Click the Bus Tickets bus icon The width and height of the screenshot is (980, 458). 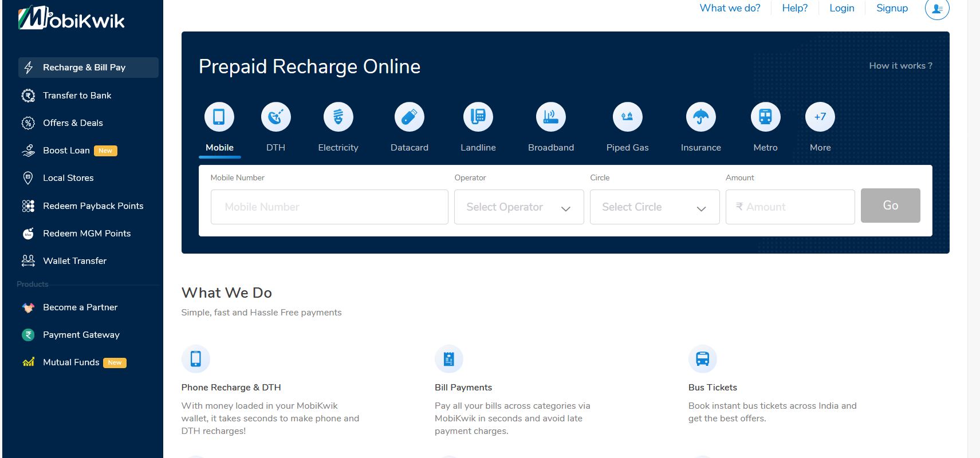(703, 359)
